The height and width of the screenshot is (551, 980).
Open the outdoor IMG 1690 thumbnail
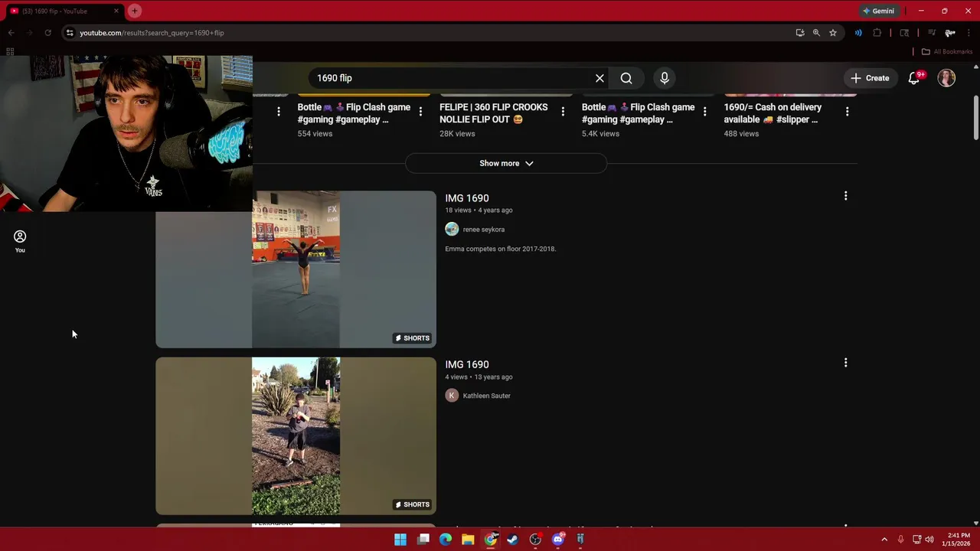point(296,436)
